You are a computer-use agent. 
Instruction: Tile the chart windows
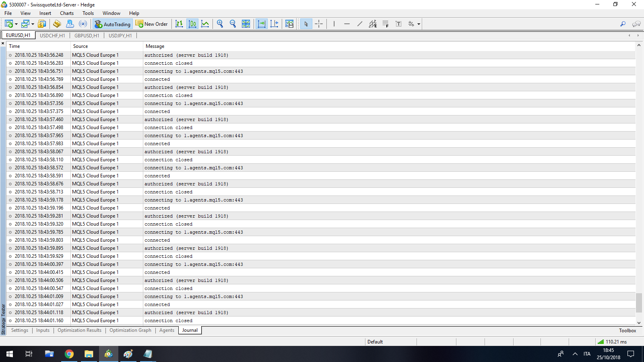click(246, 24)
